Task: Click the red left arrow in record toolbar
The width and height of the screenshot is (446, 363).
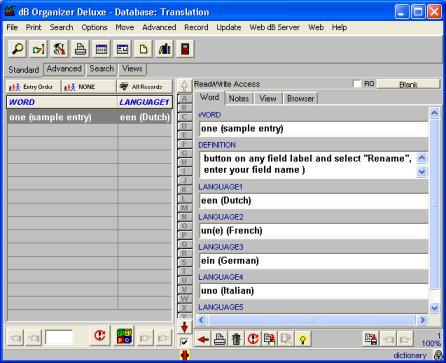Action: tap(203, 339)
